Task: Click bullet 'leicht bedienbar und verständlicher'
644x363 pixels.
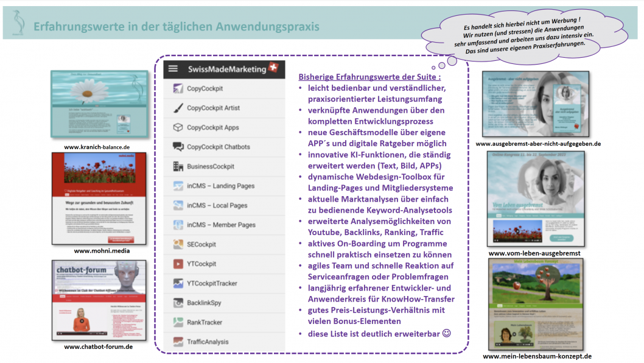Action: tap(377, 88)
